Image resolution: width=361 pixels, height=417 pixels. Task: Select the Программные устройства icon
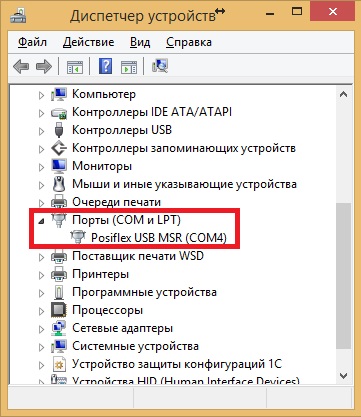59,292
